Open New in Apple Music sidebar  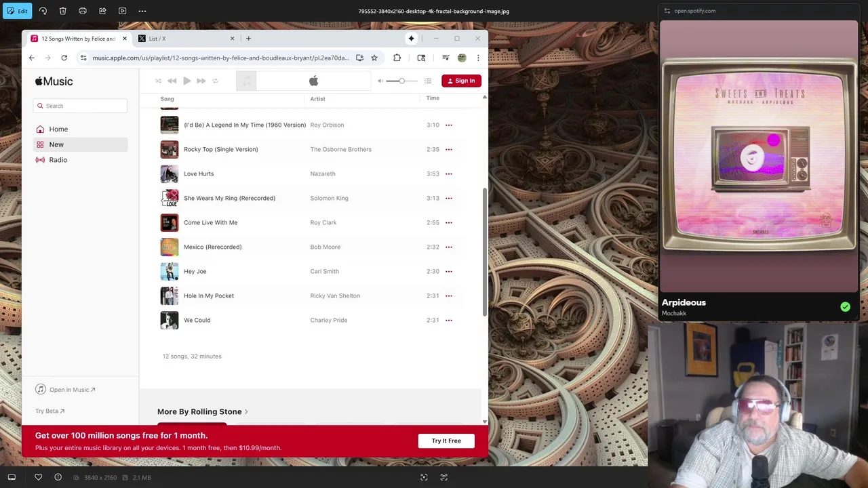coord(80,144)
